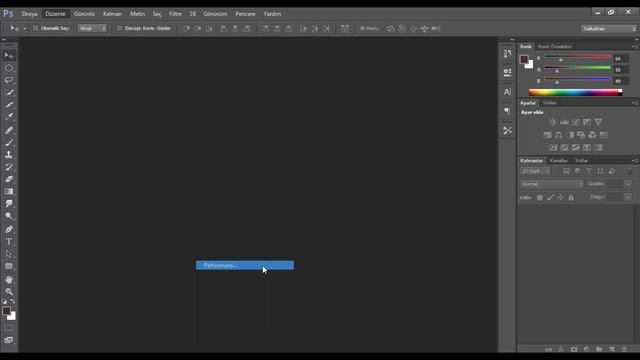This screenshot has width=640, height=360.
Task: Open the Layers panel flyout menu
Action: tap(635, 161)
